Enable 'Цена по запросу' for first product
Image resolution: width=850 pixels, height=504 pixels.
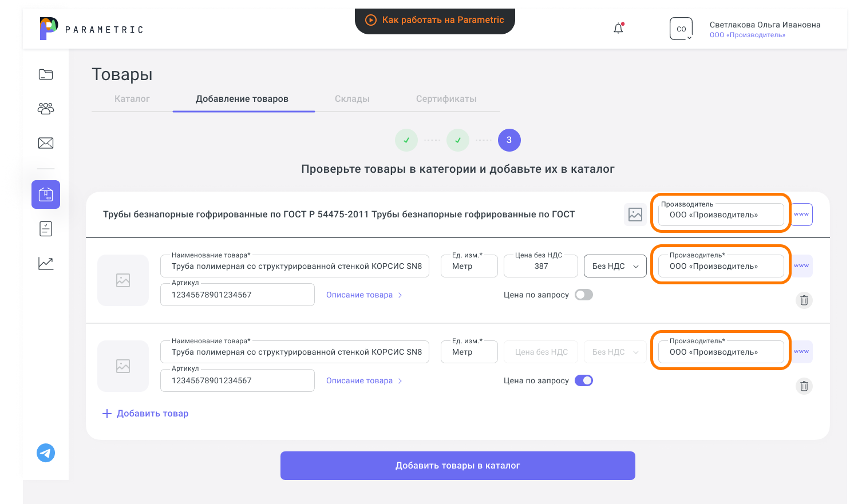tap(584, 295)
